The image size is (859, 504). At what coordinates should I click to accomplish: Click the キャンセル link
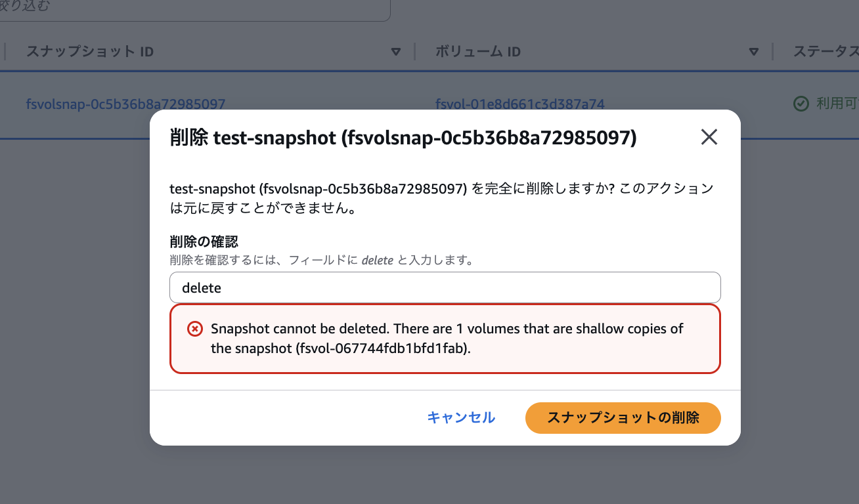pyautogui.click(x=461, y=418)
